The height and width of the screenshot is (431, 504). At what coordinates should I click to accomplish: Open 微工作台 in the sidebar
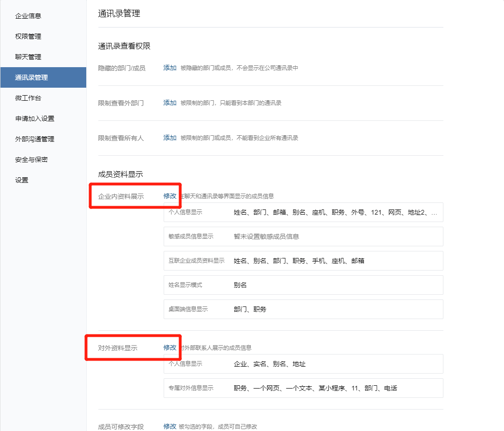point(28,98)
